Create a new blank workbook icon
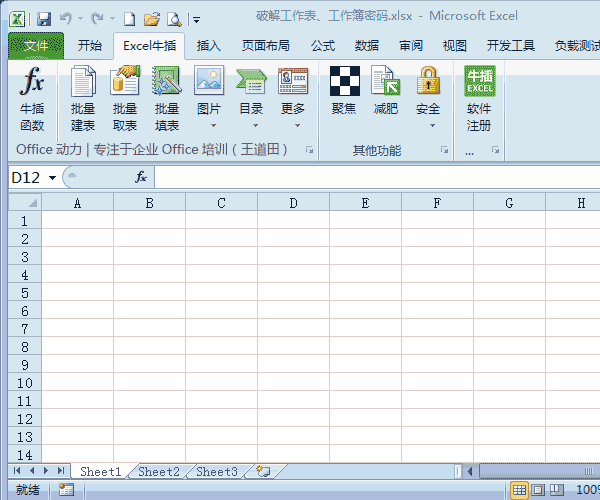This screenshot has width=600, height=500. (129, 18)
